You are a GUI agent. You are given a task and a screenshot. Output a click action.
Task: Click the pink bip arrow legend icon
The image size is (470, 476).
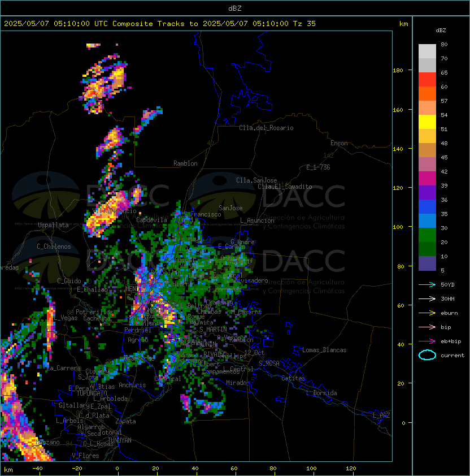427,327
